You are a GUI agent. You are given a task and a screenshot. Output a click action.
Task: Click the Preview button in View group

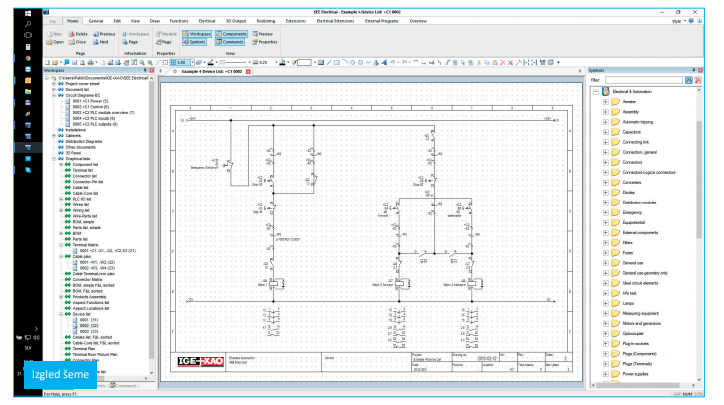point(263,34)
